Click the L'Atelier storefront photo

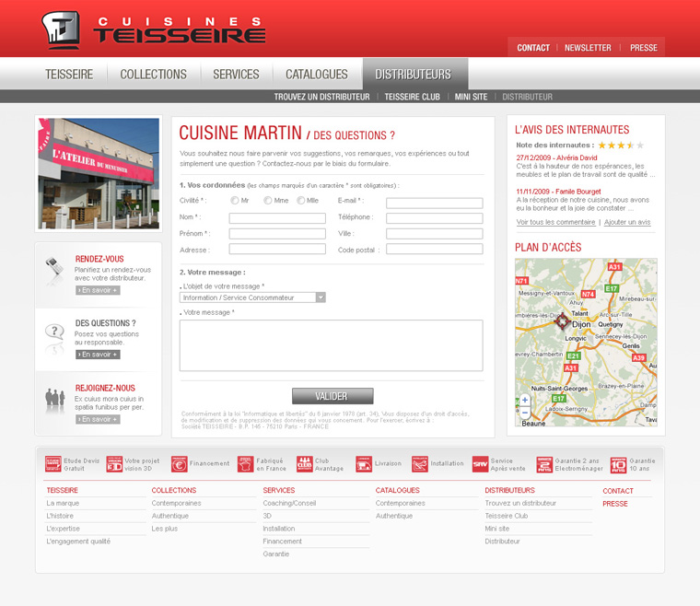tap(99, 173)
